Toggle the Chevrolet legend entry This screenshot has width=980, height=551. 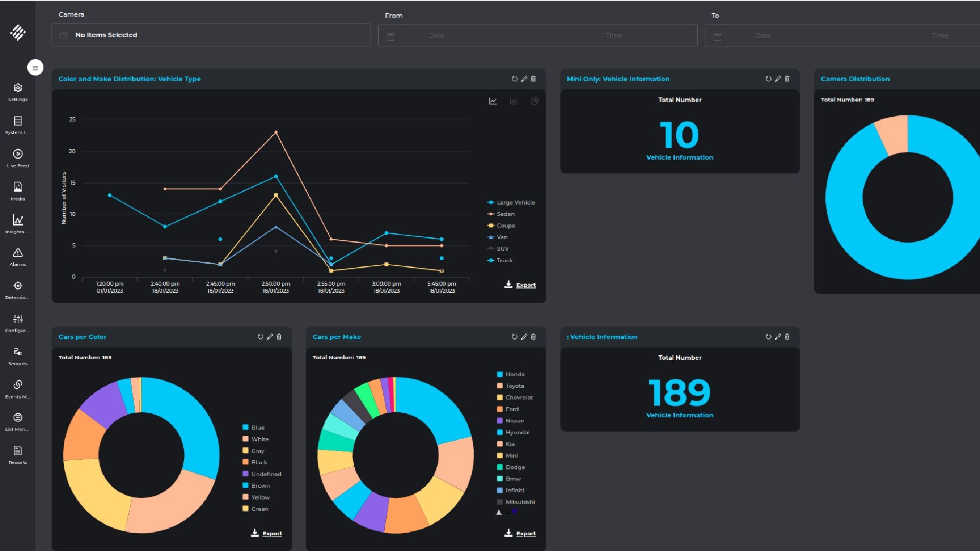515,397
